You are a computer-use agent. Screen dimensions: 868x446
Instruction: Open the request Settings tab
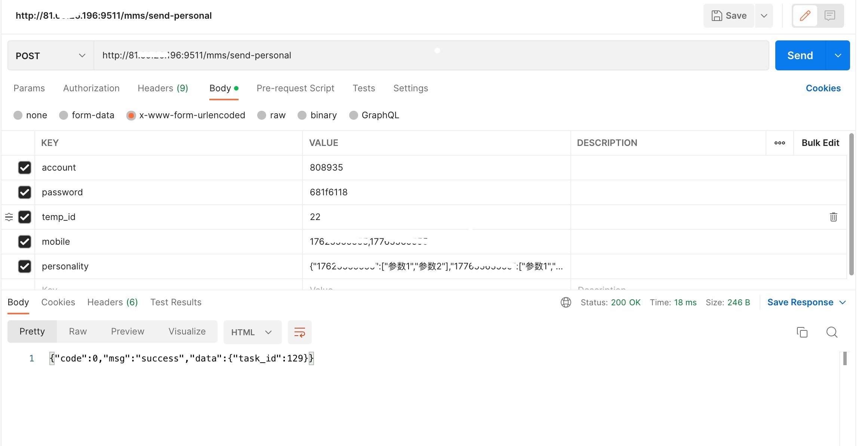point(410,88)
